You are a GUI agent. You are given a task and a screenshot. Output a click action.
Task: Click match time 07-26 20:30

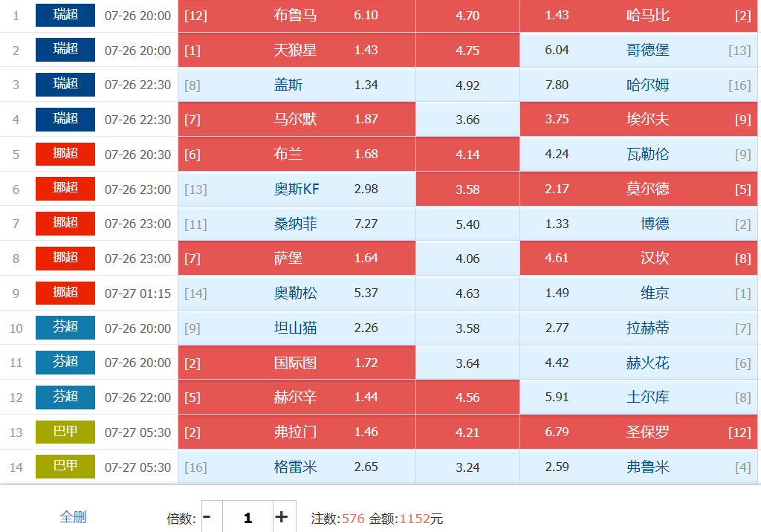pyautogui.click(x=137, y=155)
